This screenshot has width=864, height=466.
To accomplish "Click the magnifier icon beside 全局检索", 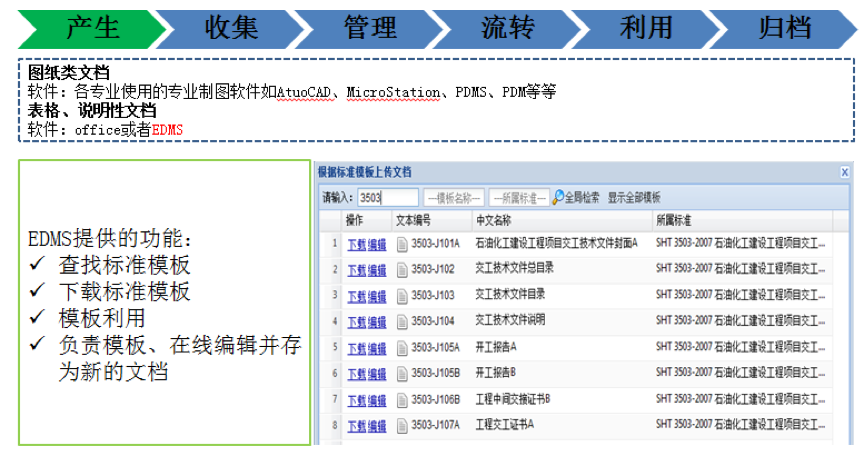I will click(x=558, y=198).
